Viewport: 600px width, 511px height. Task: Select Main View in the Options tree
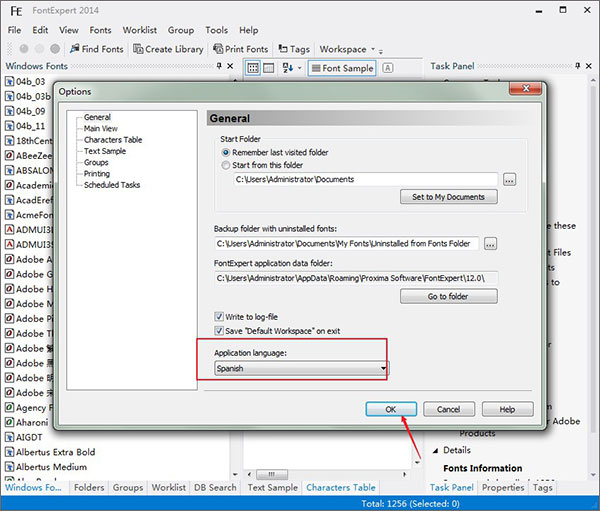(x=101, y=128)
